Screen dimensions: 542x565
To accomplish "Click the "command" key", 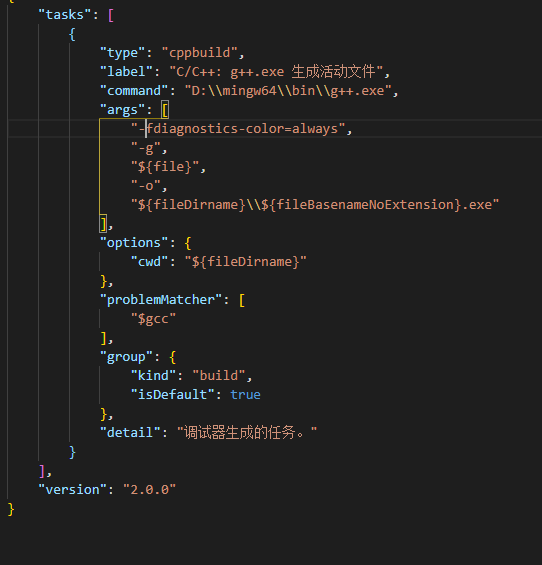I will click(x=134, y=91).
